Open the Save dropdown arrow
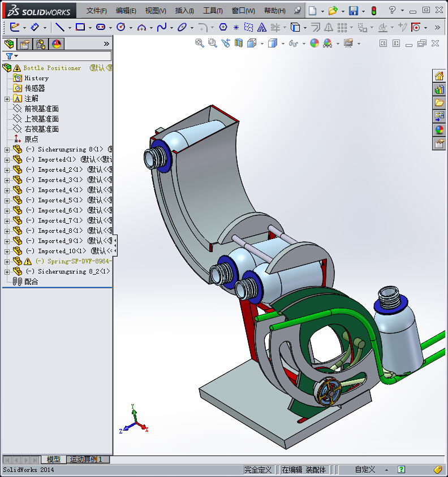448x477 pixels. (363, 11)
